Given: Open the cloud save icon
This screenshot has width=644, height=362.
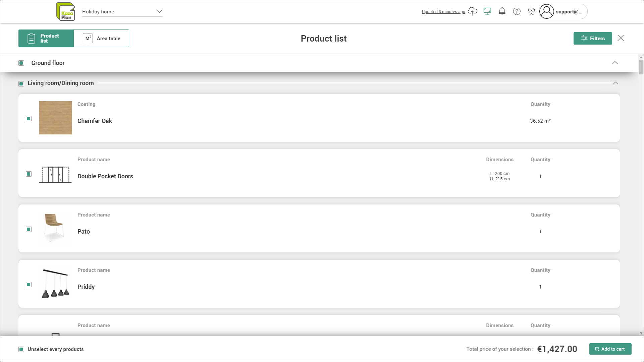Looking at the screenshot, I should 472,11.
